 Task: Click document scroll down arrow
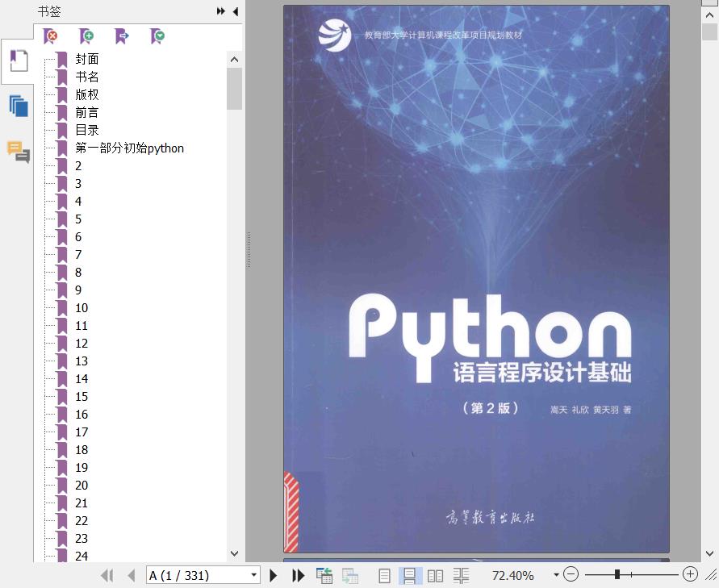click(709, 553)
